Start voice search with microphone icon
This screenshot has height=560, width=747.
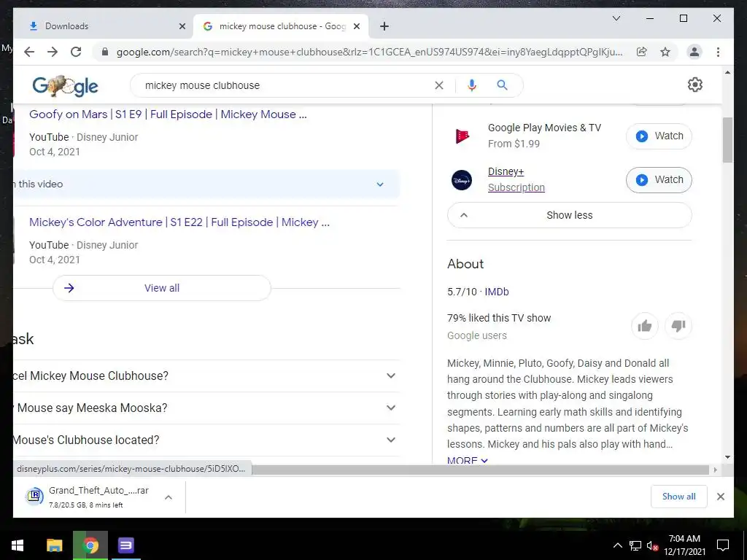[x=472, y=85]
